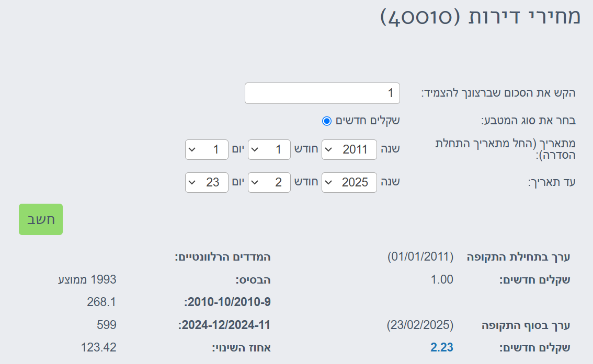The image size is (593, 364).
Task: Click the (23/02/2025) end period date
Action: pyautogui.click(x=420, y=325)
